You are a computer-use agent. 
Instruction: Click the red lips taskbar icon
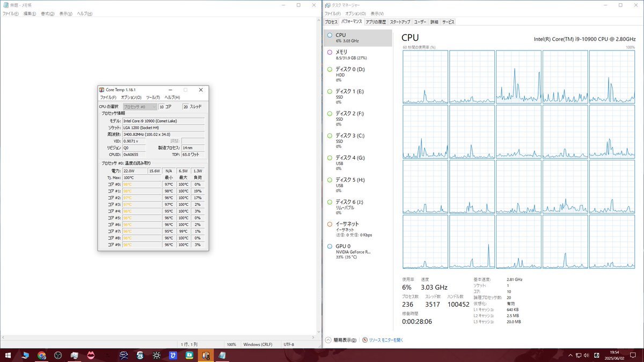(91, 355)
